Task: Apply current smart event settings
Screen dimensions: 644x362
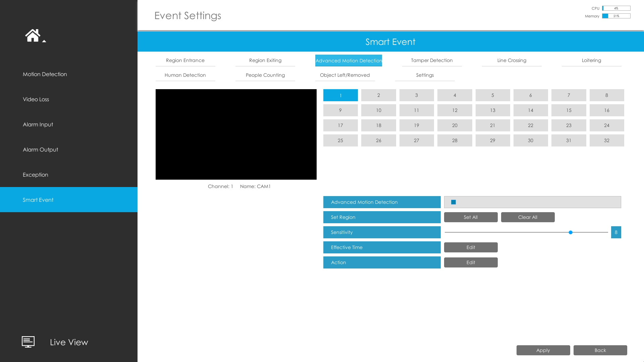Action: (x=543, y=350)
